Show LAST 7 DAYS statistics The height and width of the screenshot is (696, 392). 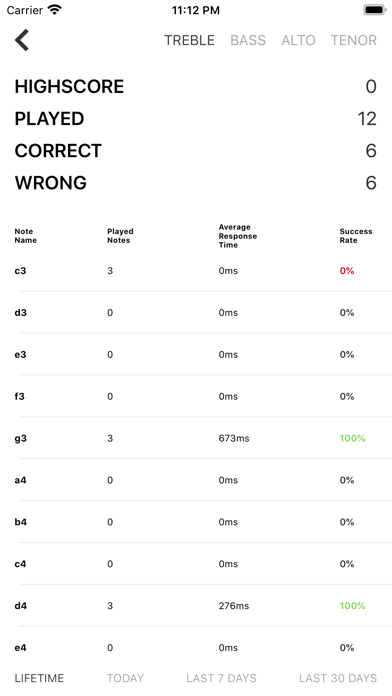222,678
